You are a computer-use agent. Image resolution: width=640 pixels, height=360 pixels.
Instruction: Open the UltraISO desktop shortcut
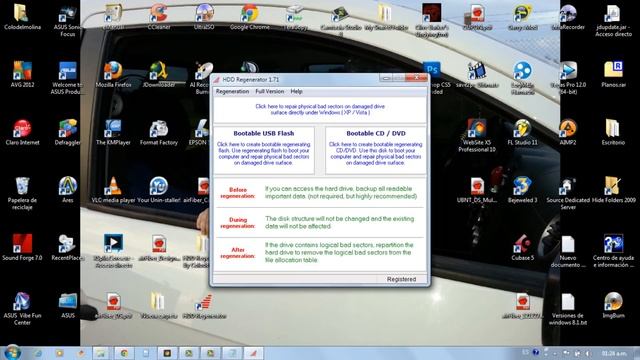[x=204, y=17]
